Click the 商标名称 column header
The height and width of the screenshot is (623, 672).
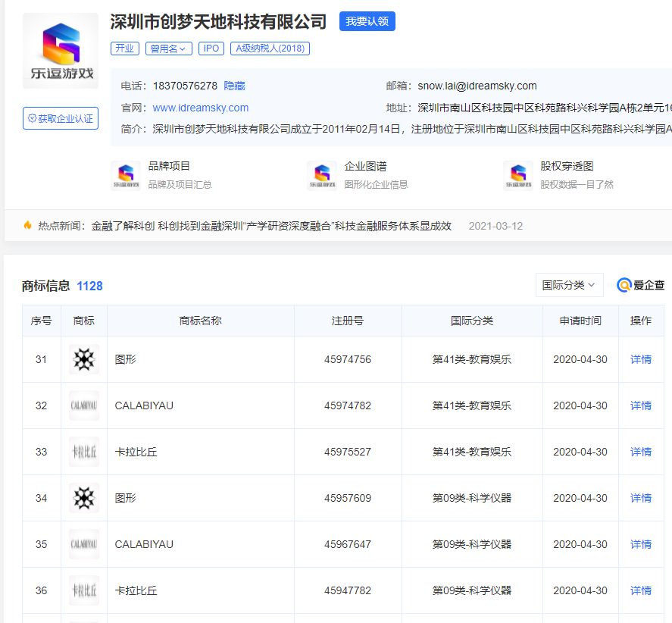coord(200,321)
